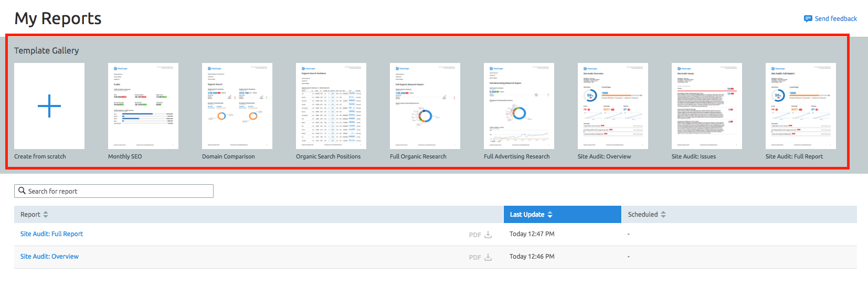Image resolution: width=868 pixels, height=307 pixels.
Task: Open Site Audit: Overview link in list
Action: 49,257
